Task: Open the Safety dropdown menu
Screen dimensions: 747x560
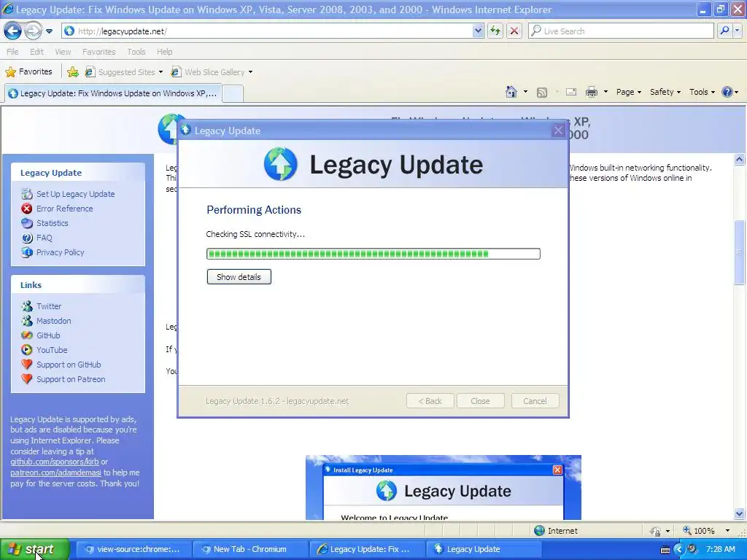Action: click(665, 92)
